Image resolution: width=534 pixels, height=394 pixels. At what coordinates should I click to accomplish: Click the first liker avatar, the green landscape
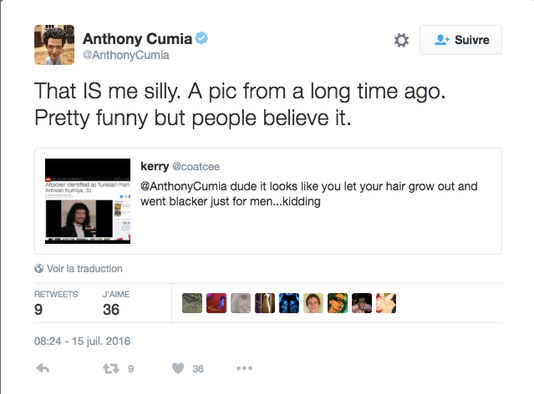192,303
